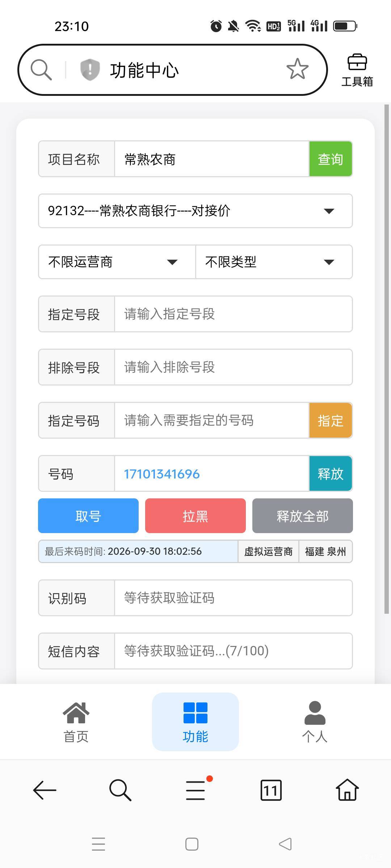Screen dimensions: 391x868
Task: Bookmark page with the star icon
Action: pyautogui.click(x=297, y=69)
